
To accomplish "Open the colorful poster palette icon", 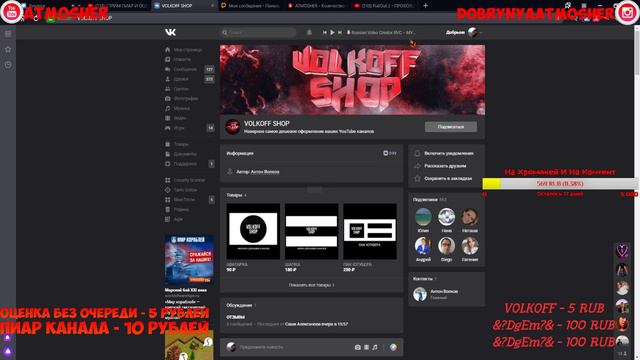I will [x=393, y=347].
